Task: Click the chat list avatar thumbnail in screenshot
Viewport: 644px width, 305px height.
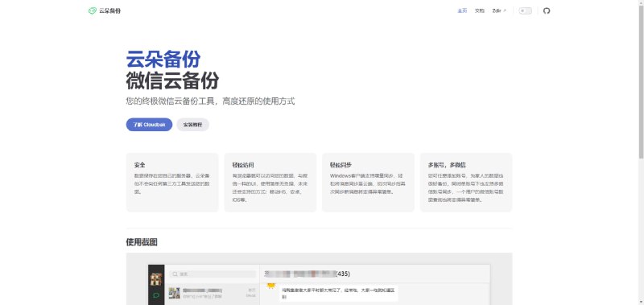Action: (x=174, y=293)
